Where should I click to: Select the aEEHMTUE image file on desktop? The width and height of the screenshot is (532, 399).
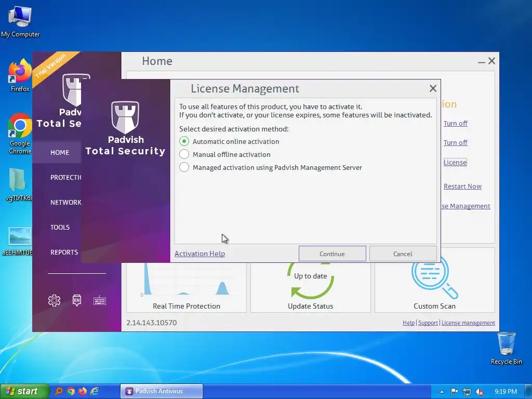17,241
